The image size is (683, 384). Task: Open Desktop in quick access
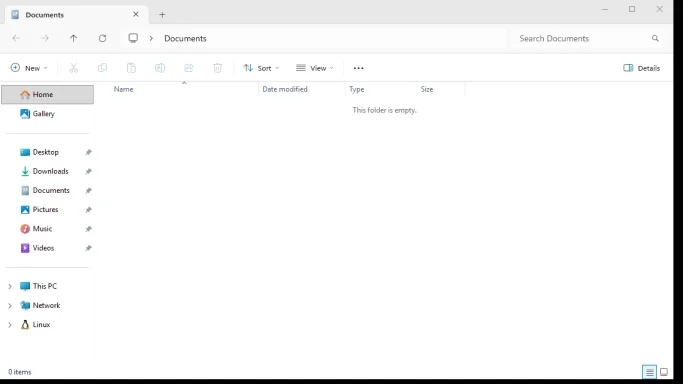(47, 152)
